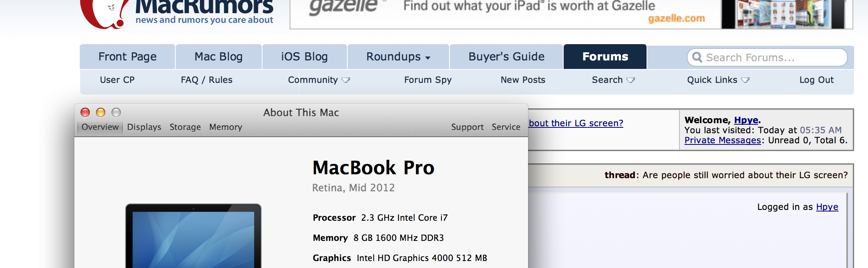
Task: Click the last visited time '05:35 AM'
Action: point(821,130)
